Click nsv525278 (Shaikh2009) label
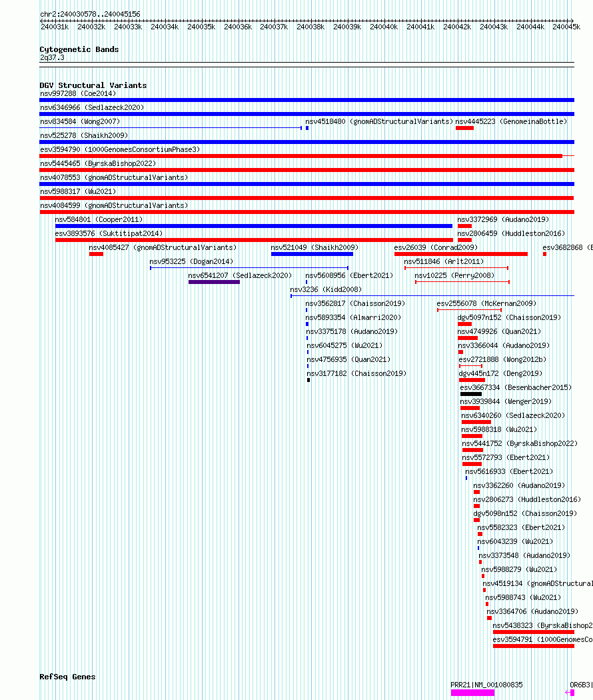 pos(84,135)
